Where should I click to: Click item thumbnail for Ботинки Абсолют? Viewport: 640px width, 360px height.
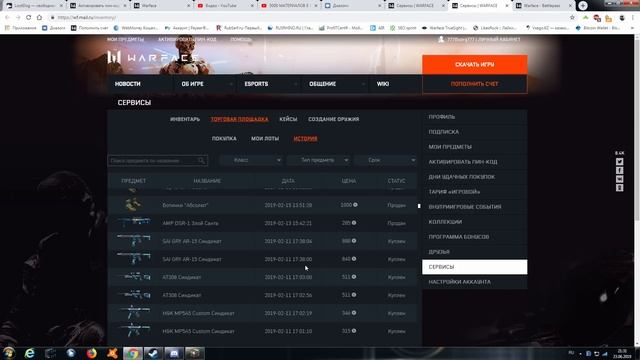133,205
